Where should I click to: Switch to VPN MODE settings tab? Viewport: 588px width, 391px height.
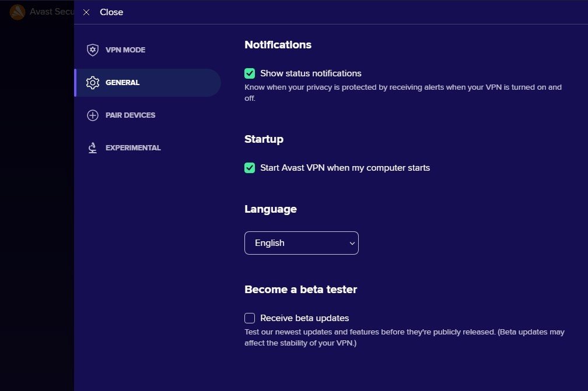point(148,50)
